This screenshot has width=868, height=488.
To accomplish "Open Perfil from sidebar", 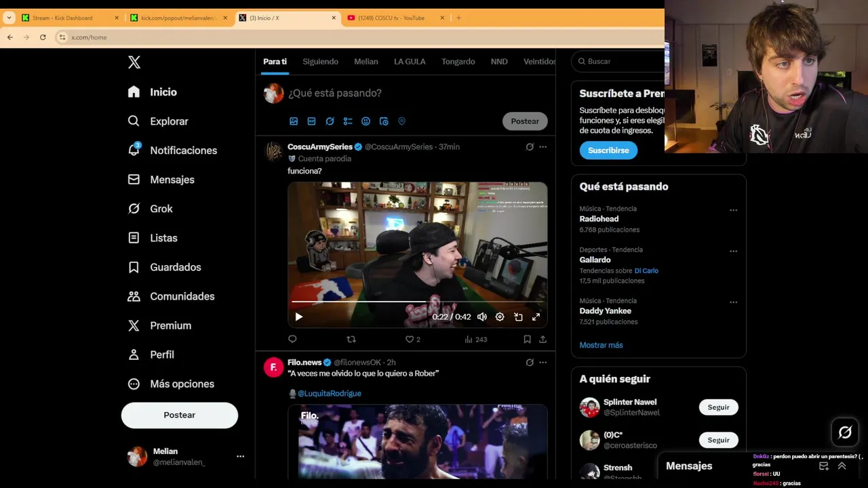I will coord(151,354).
